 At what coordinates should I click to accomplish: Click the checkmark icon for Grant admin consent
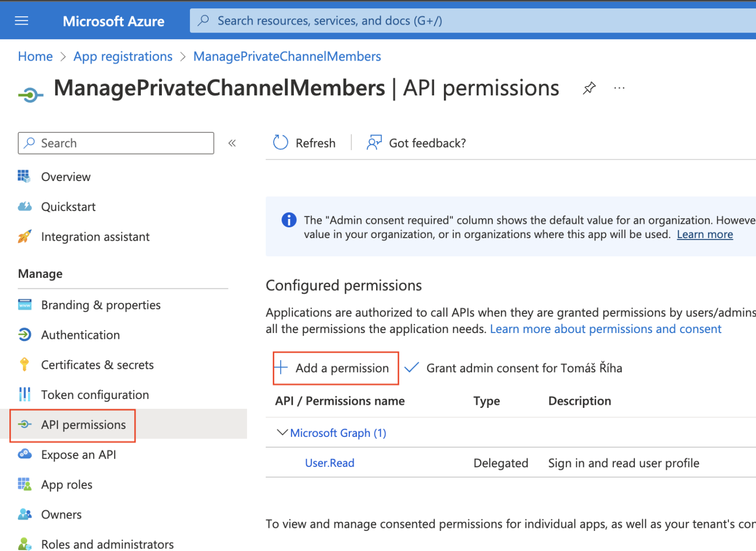click(x=411, y=367)
